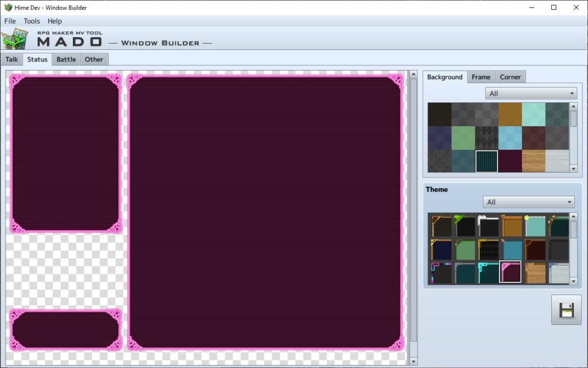588x368 pixels.
Task: Open the Frame tab
Action: point(481,77)
